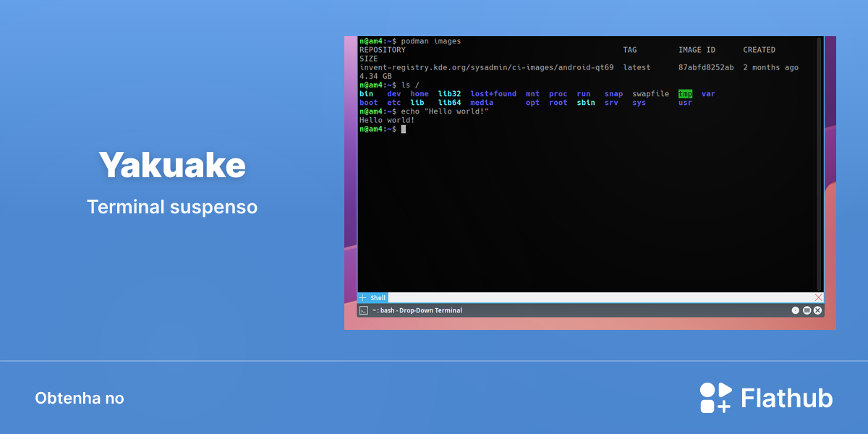
Task: Click the lib64 directory name
Action: point(449,103)
